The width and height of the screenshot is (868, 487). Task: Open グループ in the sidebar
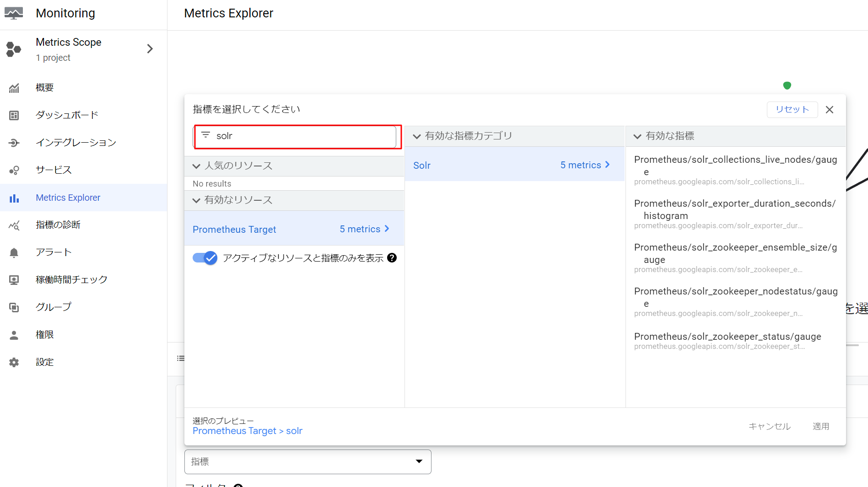pyautogui.click(x=54, y=307)
